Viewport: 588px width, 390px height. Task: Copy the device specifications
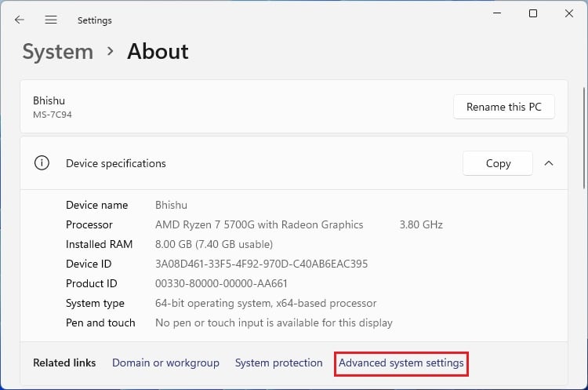click(x=498, y=163)
